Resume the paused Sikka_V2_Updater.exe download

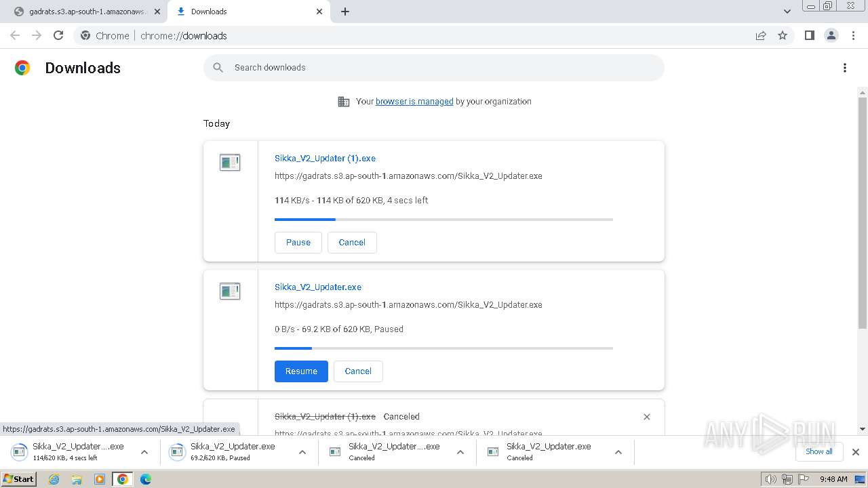click(301, 371)
